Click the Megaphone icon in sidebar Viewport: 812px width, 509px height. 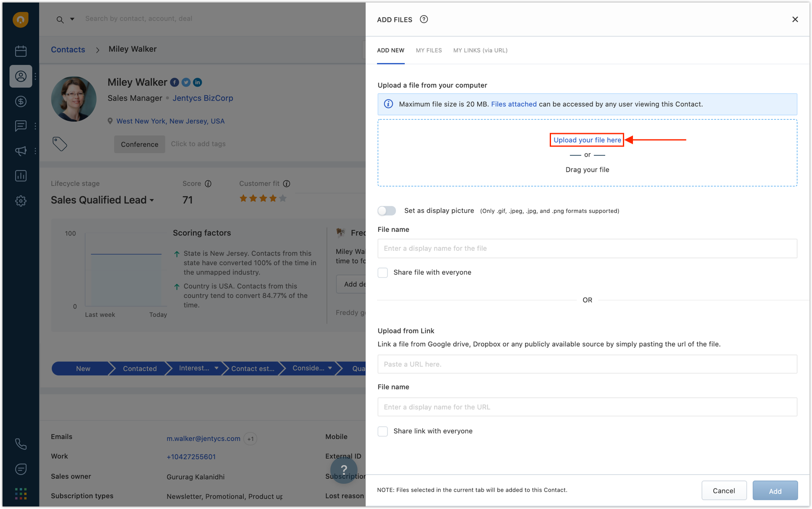point(20,151)
